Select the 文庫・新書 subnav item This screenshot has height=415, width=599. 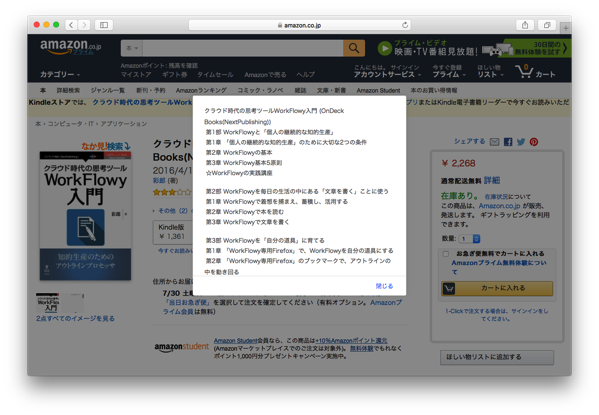tap(331, 90)
